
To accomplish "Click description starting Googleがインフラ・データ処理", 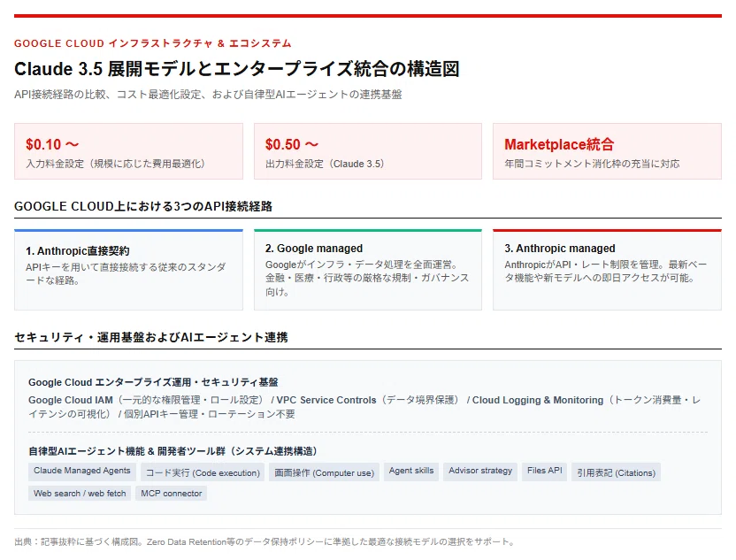I will click(367, 278).
